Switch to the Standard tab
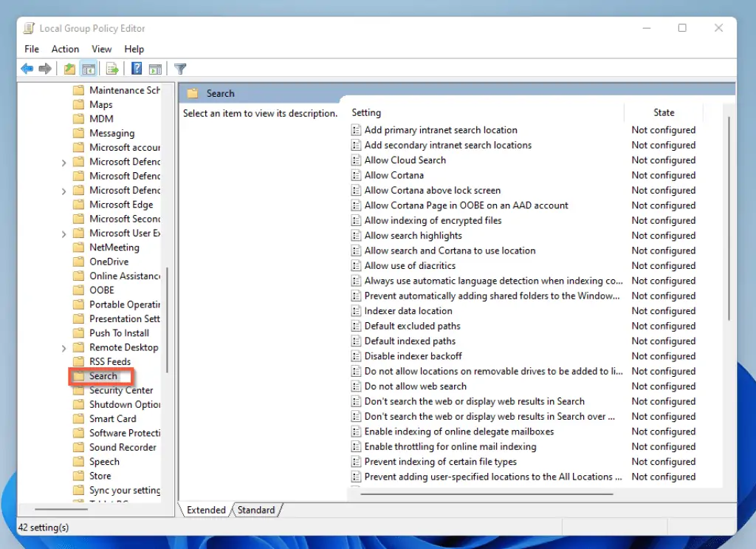Image resolution: width=756 pixels, height=549 pixels. 256,510
